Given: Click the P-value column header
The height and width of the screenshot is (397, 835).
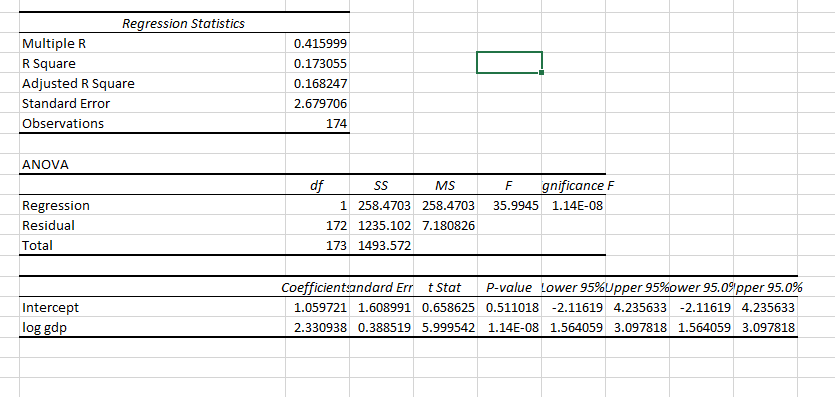Looking at the screenshot, I should (x=509, y=288).
